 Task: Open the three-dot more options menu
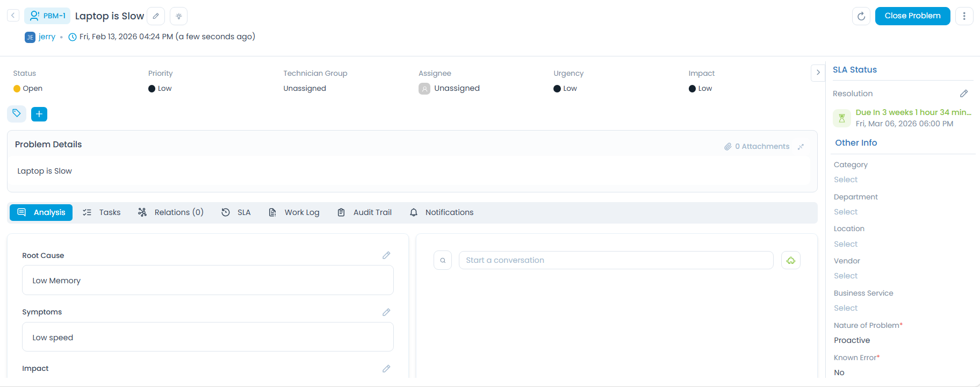[x=964, y=16]
